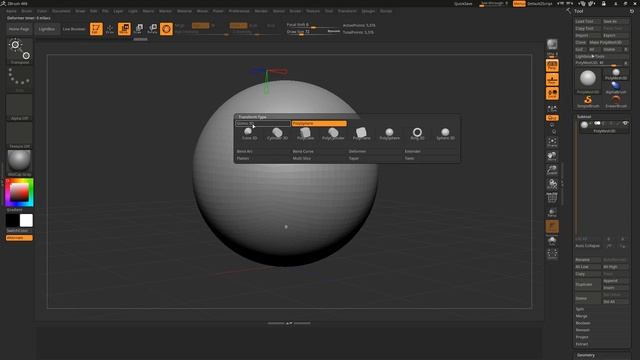Select the SimpleBrush tool icon
The height and width of the screenshot is (360, 640).
click(588, 102)
